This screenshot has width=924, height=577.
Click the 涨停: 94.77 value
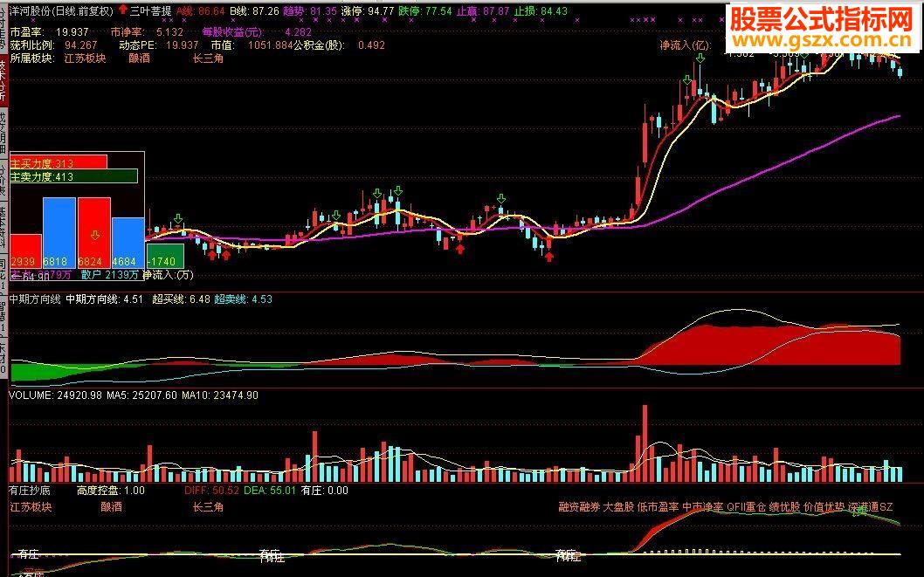[x=367, y=10]
